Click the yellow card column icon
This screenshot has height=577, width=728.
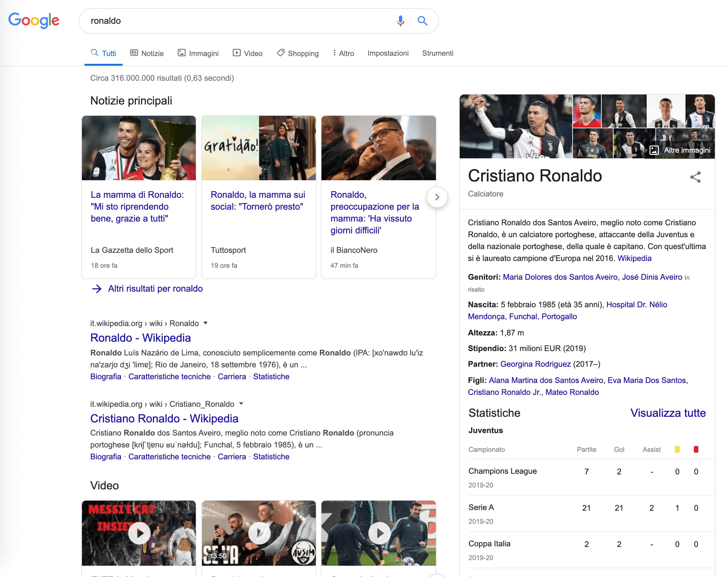pyautogui.click(x=677, y=449)
